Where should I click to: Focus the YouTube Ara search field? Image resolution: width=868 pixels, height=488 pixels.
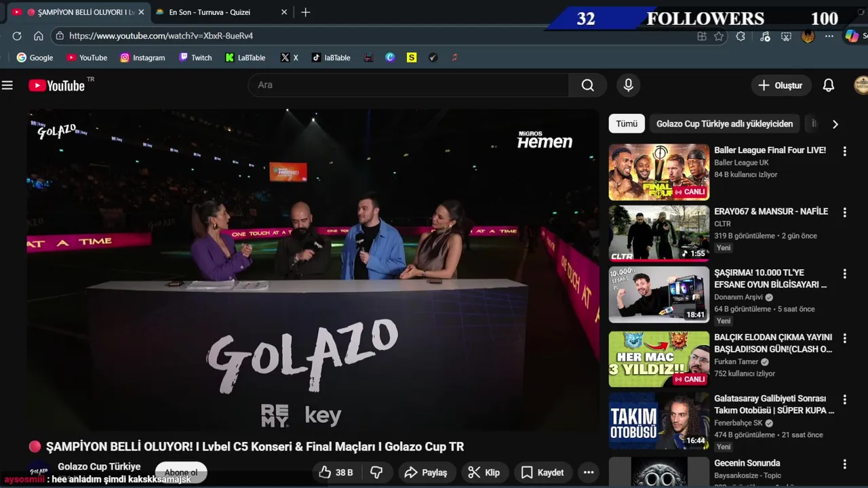(x=409, y=85)
